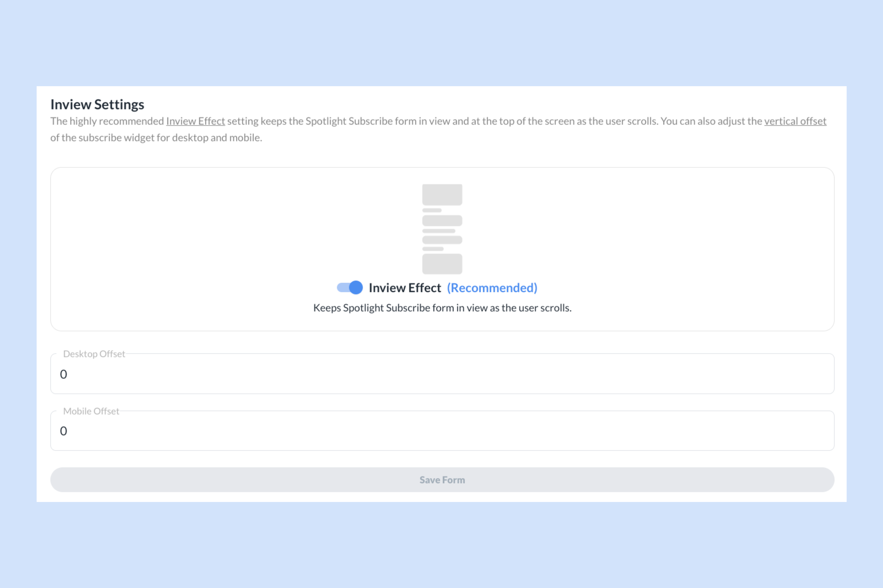Select the Inview Settings heading
883x588 pixels.
point(97,104)
